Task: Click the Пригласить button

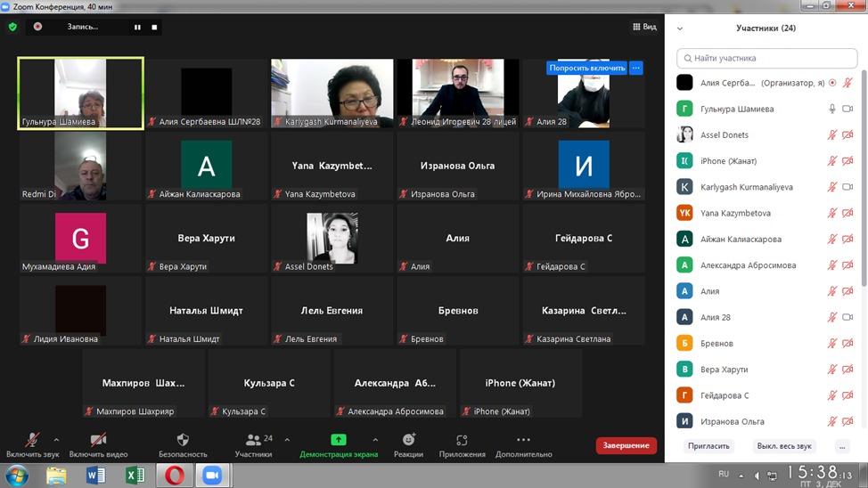Action: pos(708,446)
